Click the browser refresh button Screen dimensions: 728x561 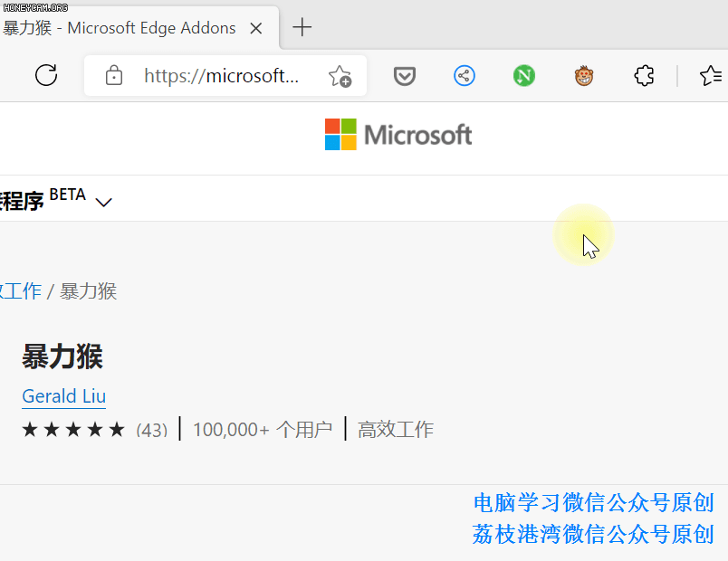[46, 75]
